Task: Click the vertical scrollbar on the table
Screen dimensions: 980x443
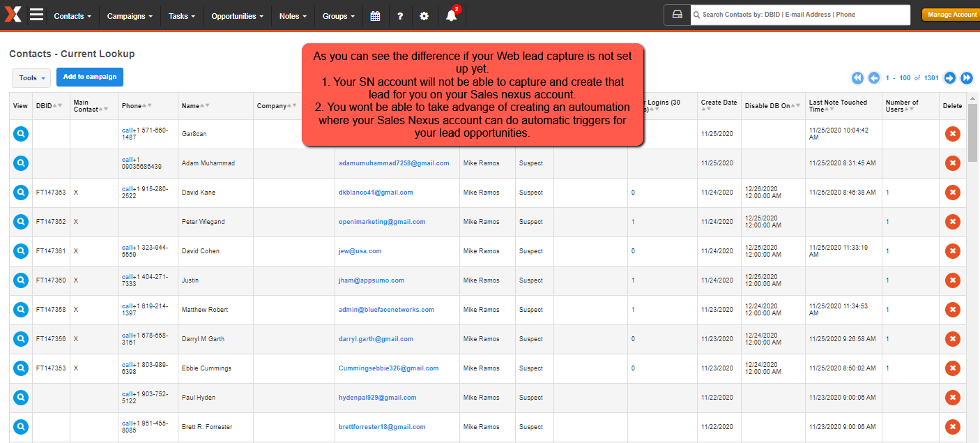Action: (972, 133)
